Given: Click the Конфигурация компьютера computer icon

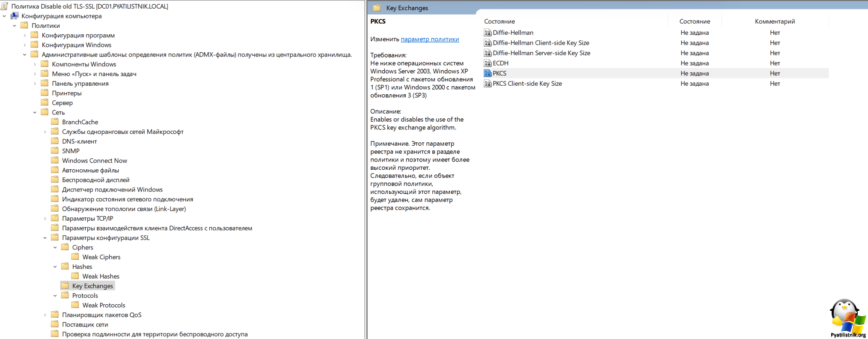Looking at the screenshot, I should tap(15, 16).
